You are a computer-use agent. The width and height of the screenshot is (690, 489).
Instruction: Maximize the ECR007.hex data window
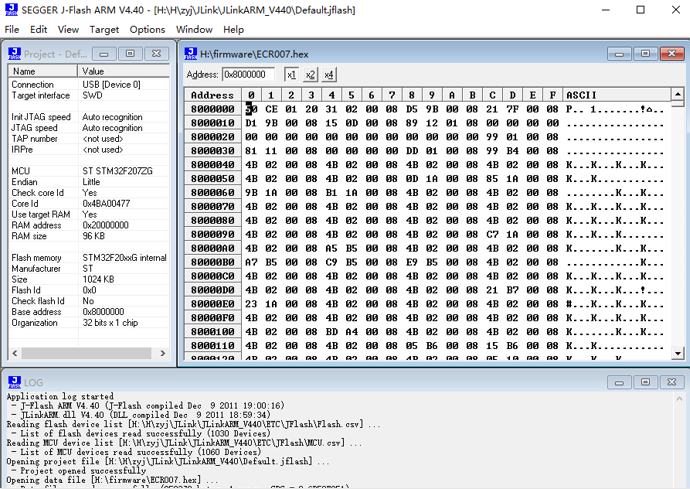click(x=647, y=53)
